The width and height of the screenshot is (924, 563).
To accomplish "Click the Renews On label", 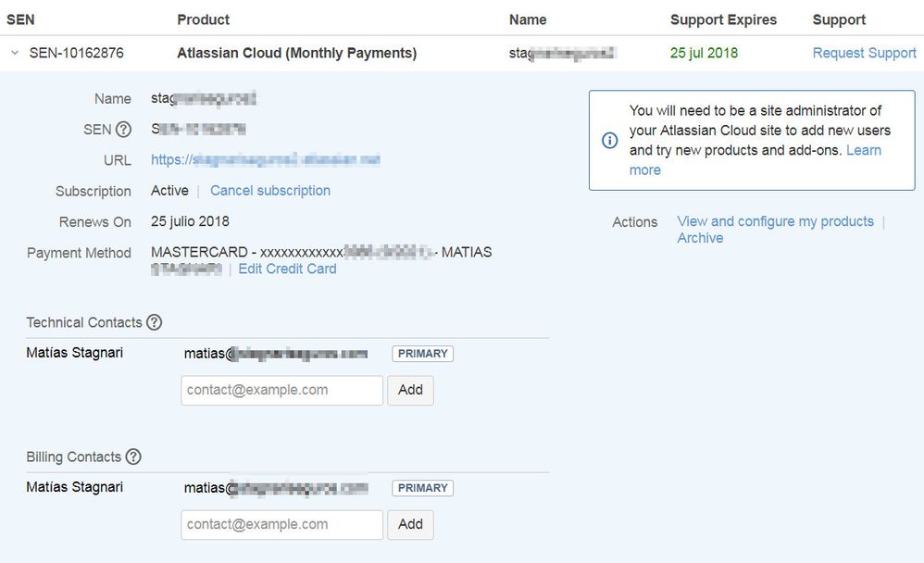I will click(x=94, y=222).
